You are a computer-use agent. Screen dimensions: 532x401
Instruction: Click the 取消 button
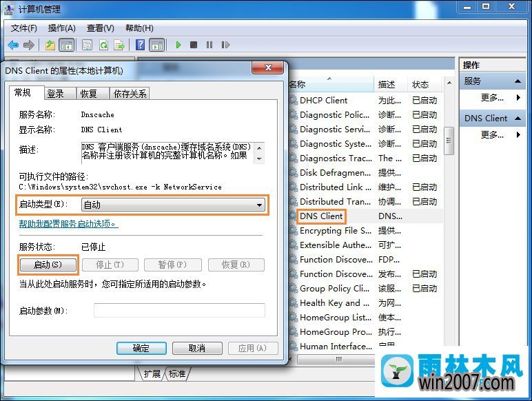coord(197,348)
